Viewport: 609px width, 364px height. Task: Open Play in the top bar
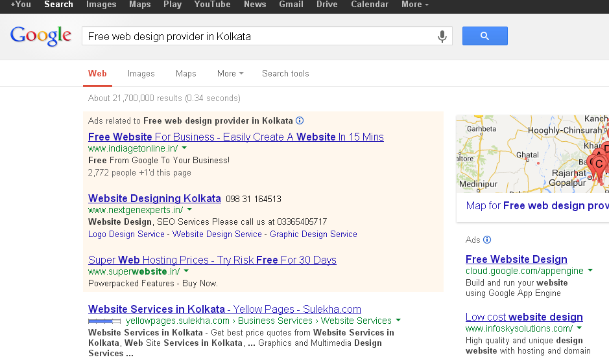(x=173, y=5)
